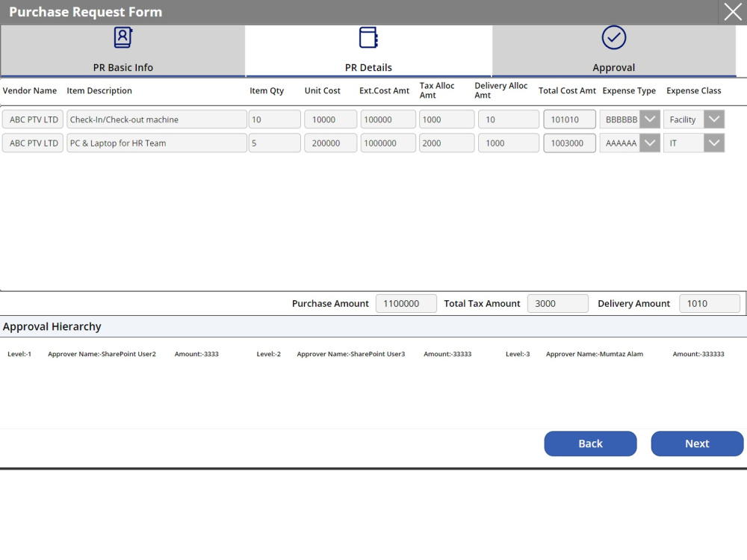This screenshot has height=560, width=747.
Task: Click the Level:-1 label
Action: (x=19, y=354)
